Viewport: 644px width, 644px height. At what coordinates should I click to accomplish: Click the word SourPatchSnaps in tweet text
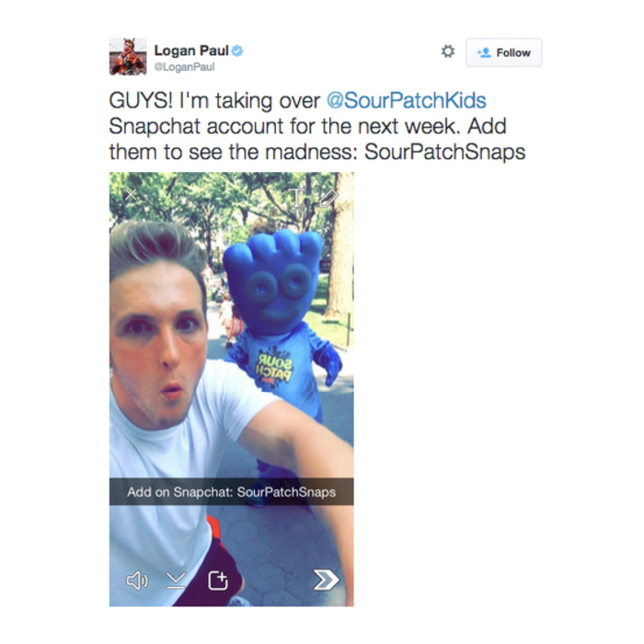click(444, 152)
